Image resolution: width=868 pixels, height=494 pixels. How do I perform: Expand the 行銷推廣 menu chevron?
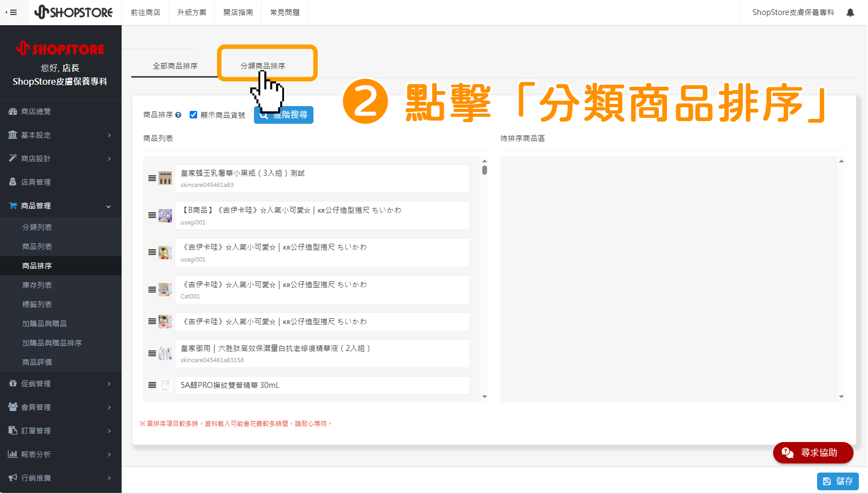click(109, 478)
